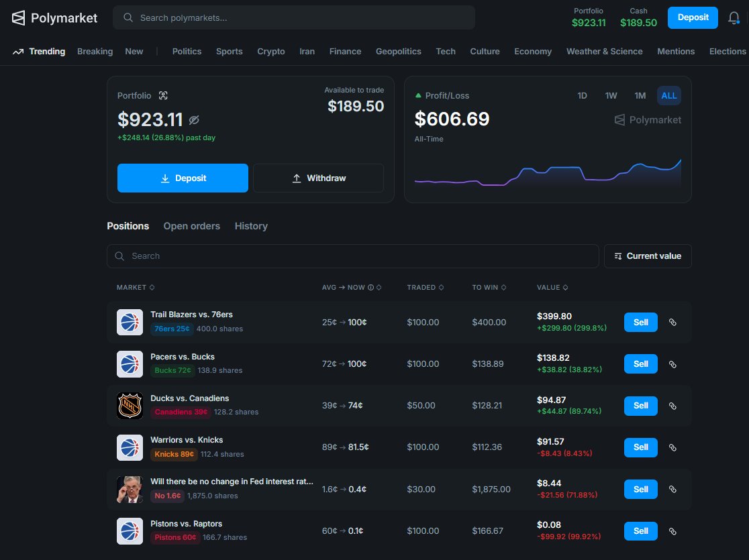Open the New category
Image resolution: width=749 pixels, height=560 pixels.
point(134,52)
